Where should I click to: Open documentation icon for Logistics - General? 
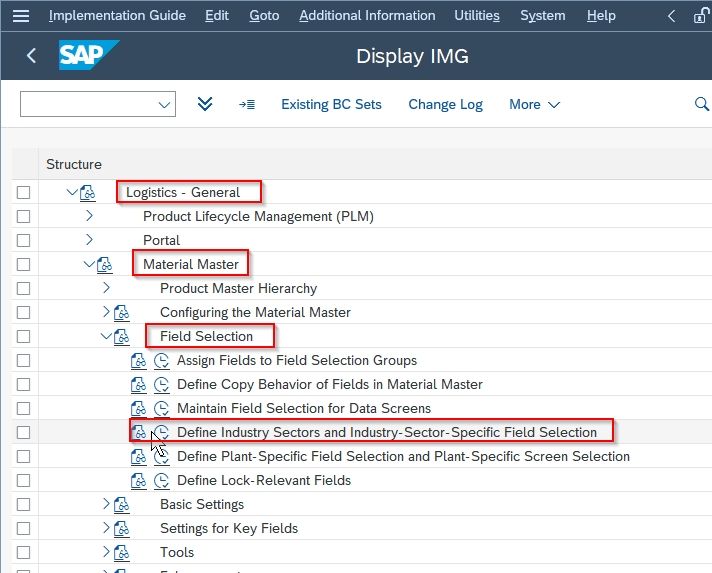[x=88, y=193]
